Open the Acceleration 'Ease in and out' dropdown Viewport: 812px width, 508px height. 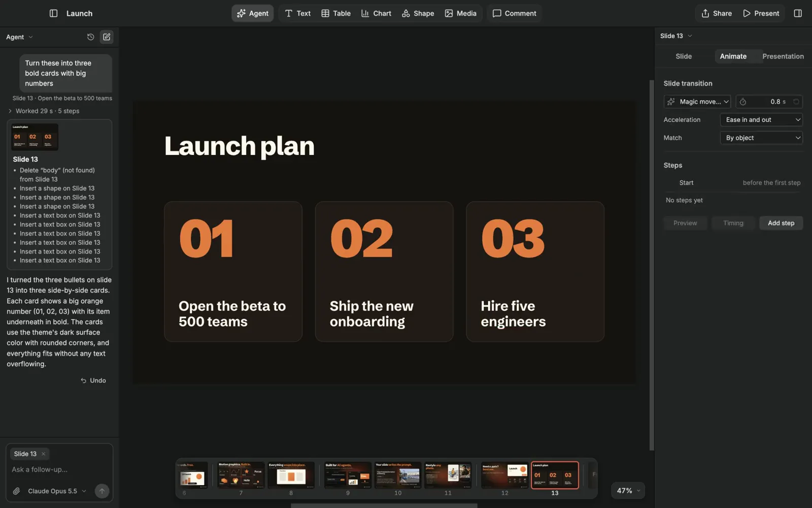pos(761,120)
